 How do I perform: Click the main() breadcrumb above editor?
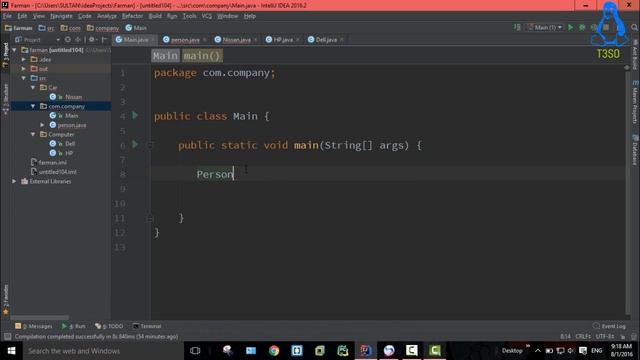tap(202, 56)
